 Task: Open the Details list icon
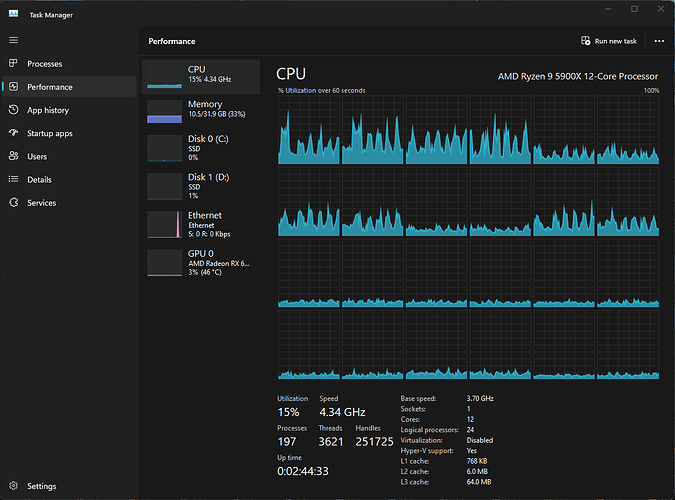(14, 179)
